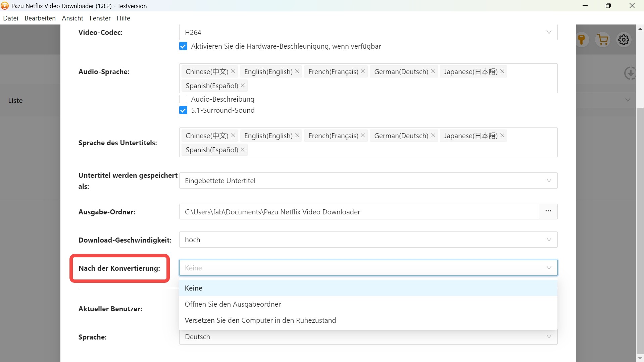This screenshot has width=644, height=362.
Task: Open the Datei menu
Action: pyautogui.click(x=10, y=18)
